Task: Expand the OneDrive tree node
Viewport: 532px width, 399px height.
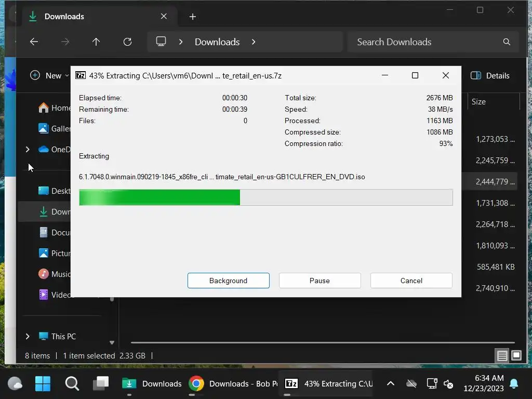Action: (x=28, y=149)
